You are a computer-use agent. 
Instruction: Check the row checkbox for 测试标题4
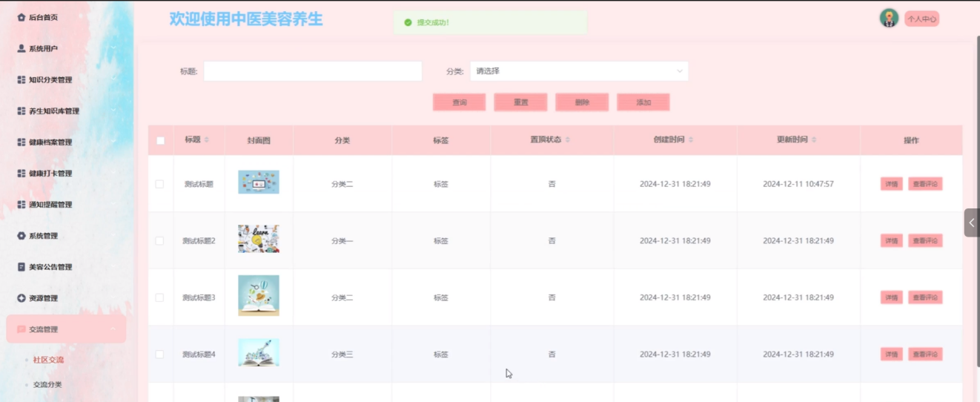coord(159,355)
